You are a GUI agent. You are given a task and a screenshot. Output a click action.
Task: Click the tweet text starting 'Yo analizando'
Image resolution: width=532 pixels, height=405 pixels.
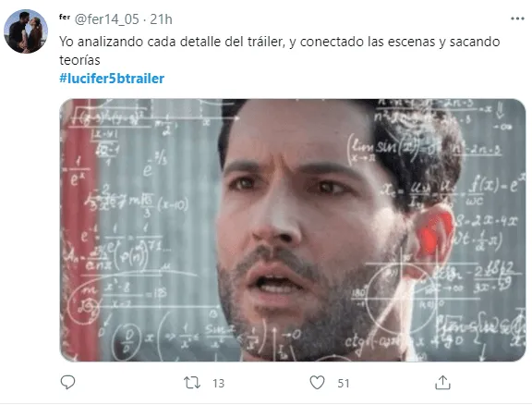point(280,51)
